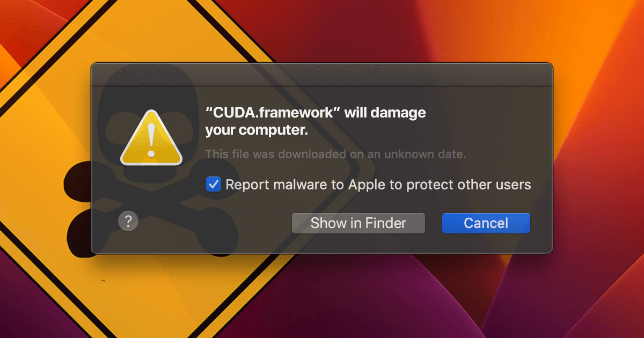Screen dimensions: 644x338
Task: Click empty dialog space between help and buttons
Action: click(215, 223)
